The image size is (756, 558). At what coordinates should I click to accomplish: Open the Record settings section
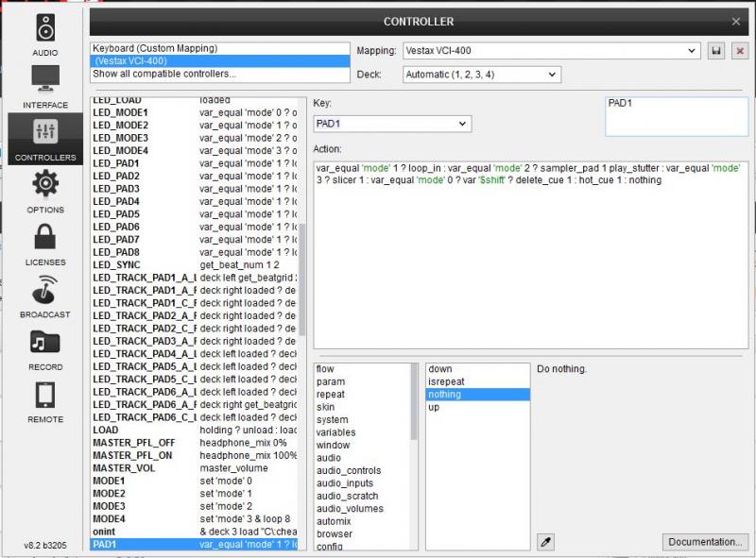(x=44, y=347)
